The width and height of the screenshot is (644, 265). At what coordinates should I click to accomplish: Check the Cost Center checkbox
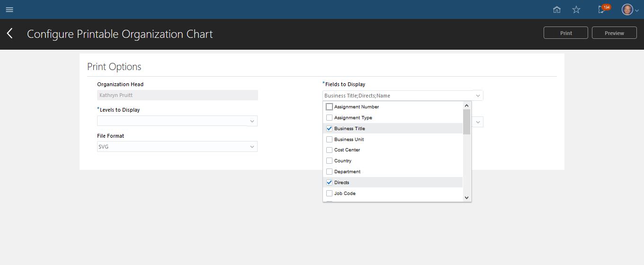[x=329, y=150]
